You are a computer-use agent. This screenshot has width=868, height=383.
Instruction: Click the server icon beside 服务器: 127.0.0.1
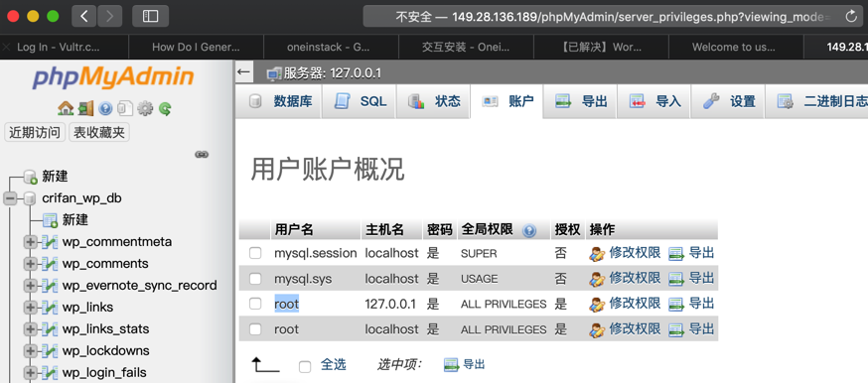coord(273,73)
